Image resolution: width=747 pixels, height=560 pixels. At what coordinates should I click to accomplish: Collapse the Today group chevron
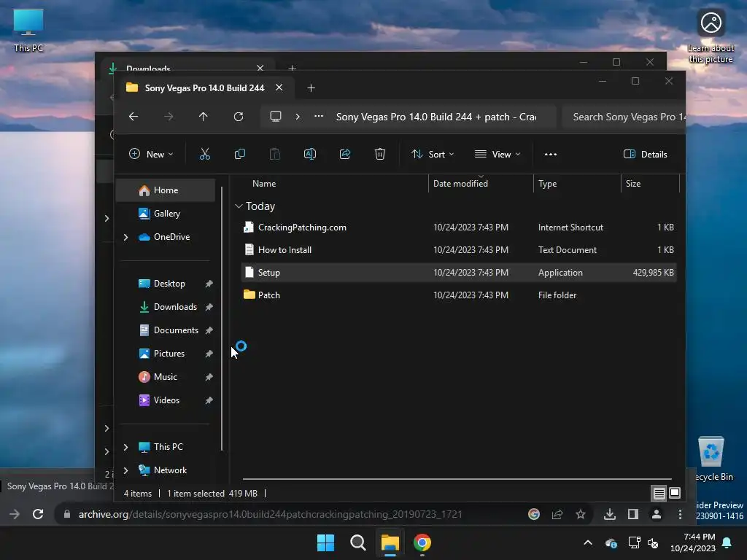[x=239, y=206]
